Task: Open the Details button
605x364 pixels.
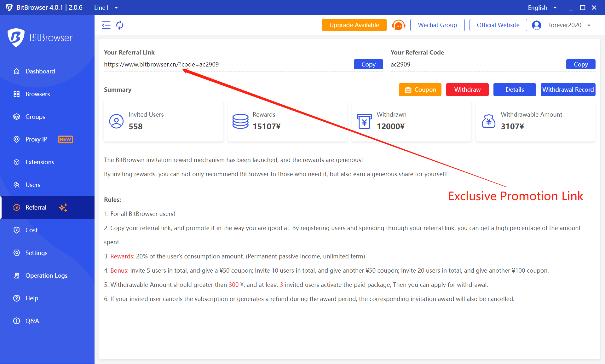Action: pos(515,90)
